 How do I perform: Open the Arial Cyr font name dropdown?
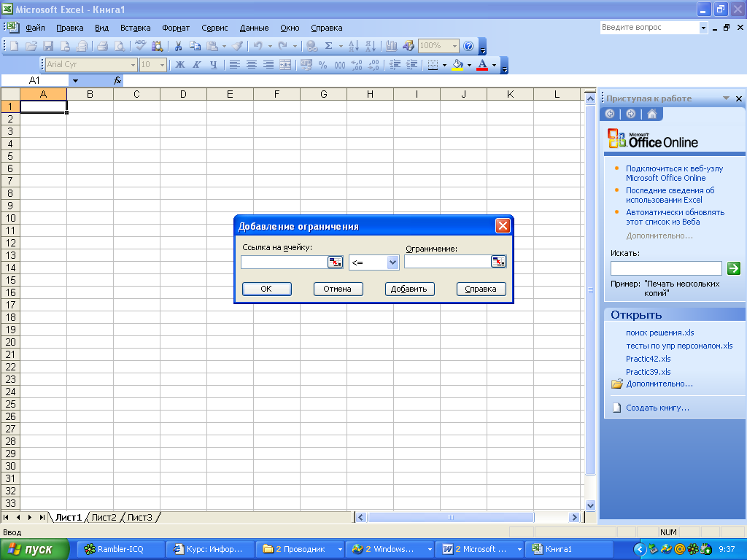coord(133,64)
